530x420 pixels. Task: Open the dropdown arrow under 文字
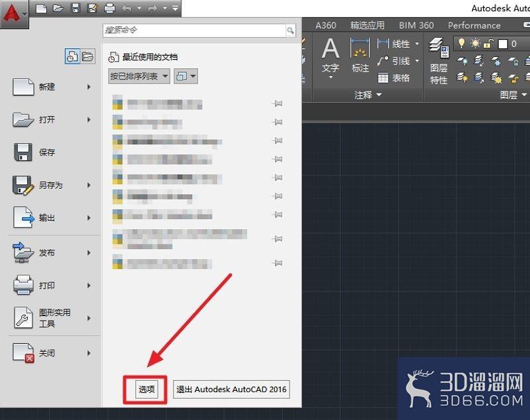pos(331,78)
